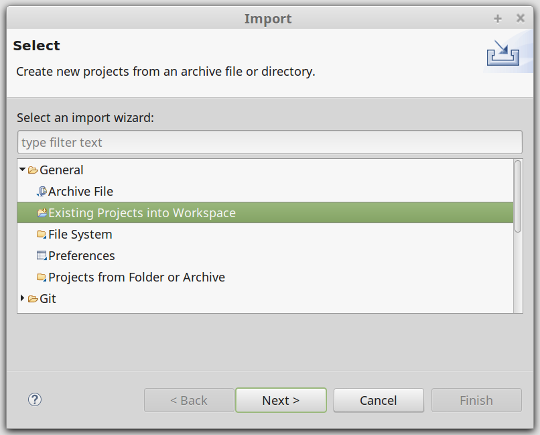Click the Next button
The width and height of the screenshot is (540, 435).
[x=281, y=400]
